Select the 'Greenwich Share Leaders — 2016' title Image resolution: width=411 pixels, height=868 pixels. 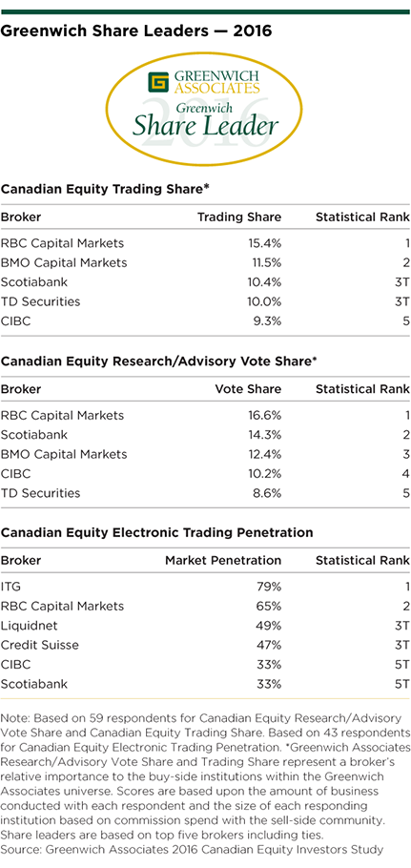[136, 31]
